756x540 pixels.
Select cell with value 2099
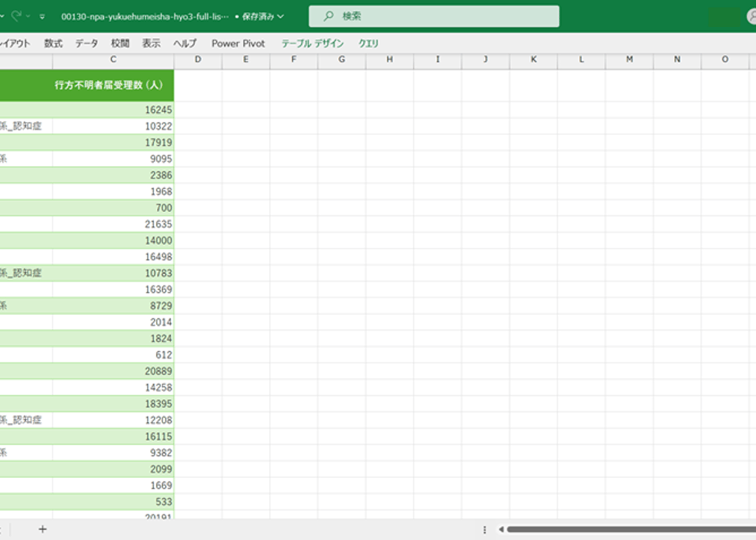pos(113,470)
